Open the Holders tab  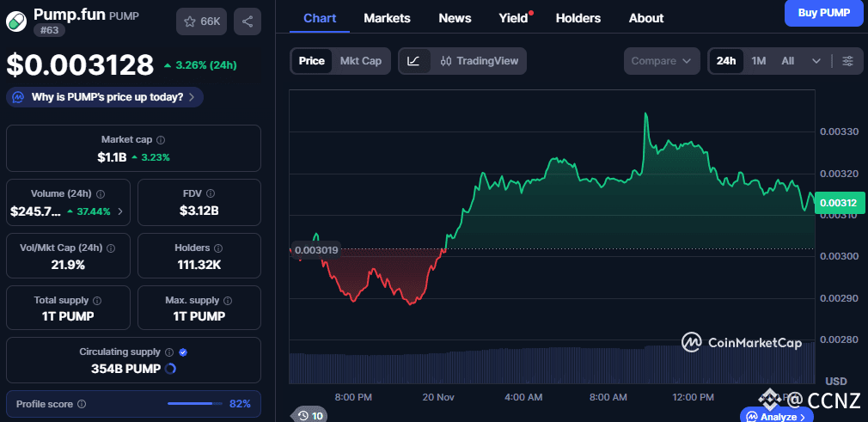[x=578, y=18]
